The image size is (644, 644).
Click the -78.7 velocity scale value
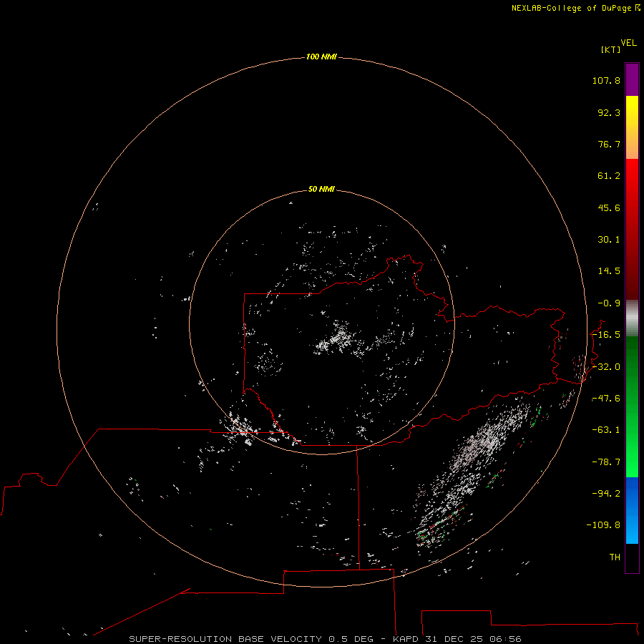tap(606, 462)
